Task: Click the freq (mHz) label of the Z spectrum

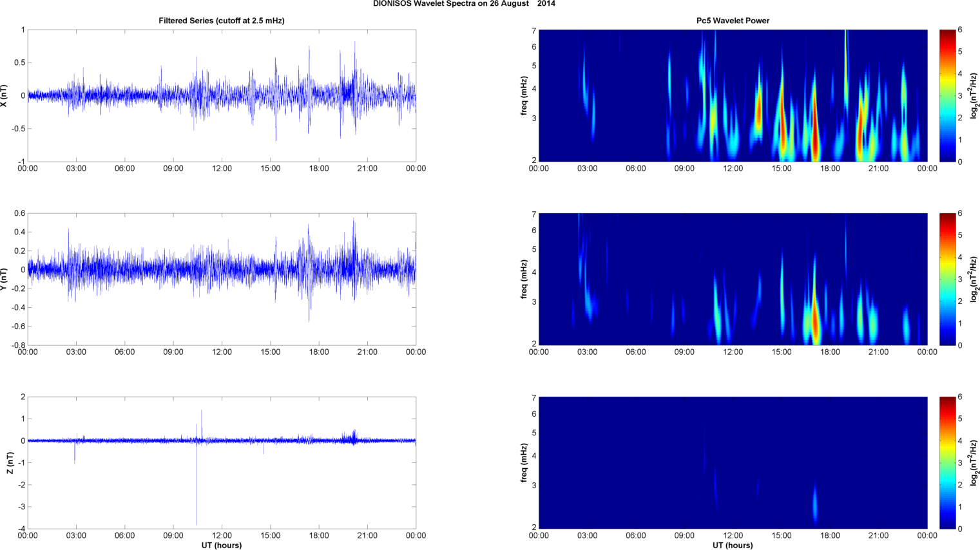Action: coord(524,462)
